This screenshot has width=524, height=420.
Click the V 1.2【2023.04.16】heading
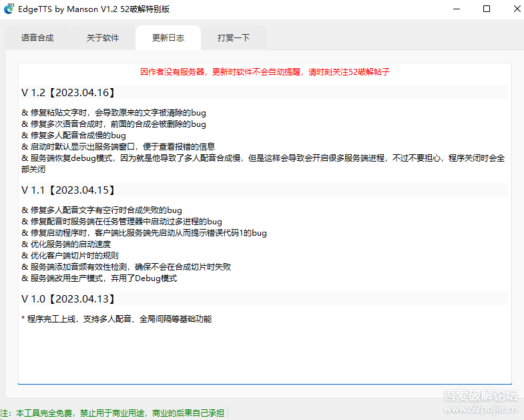(x=68, y=93)
